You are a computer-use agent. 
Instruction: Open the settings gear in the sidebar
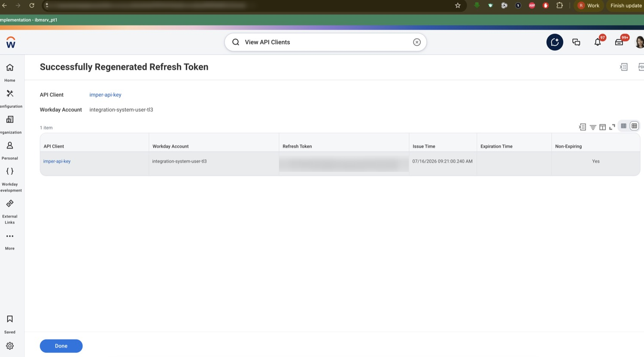[10, 346]
